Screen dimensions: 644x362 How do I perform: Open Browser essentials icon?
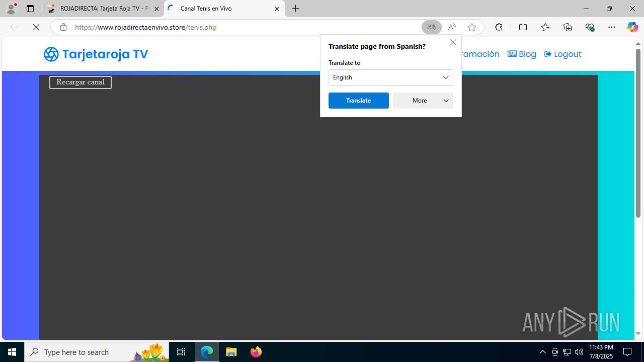[x=590, y=27]
